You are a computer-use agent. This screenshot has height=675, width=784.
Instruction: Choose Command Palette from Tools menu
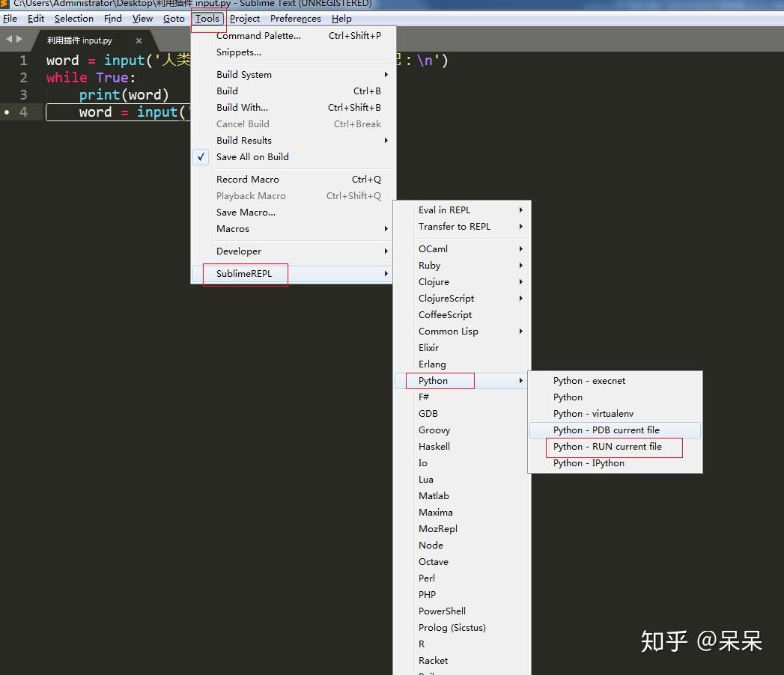[x=257, y=35]
